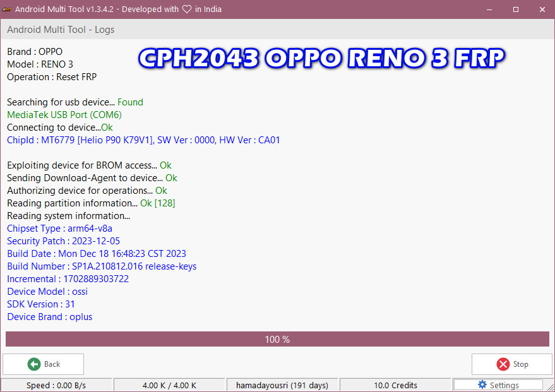Click Chipset Type : arm64-v8a line
The width and height of the screenshot is (555, 392).
(59, 229)
